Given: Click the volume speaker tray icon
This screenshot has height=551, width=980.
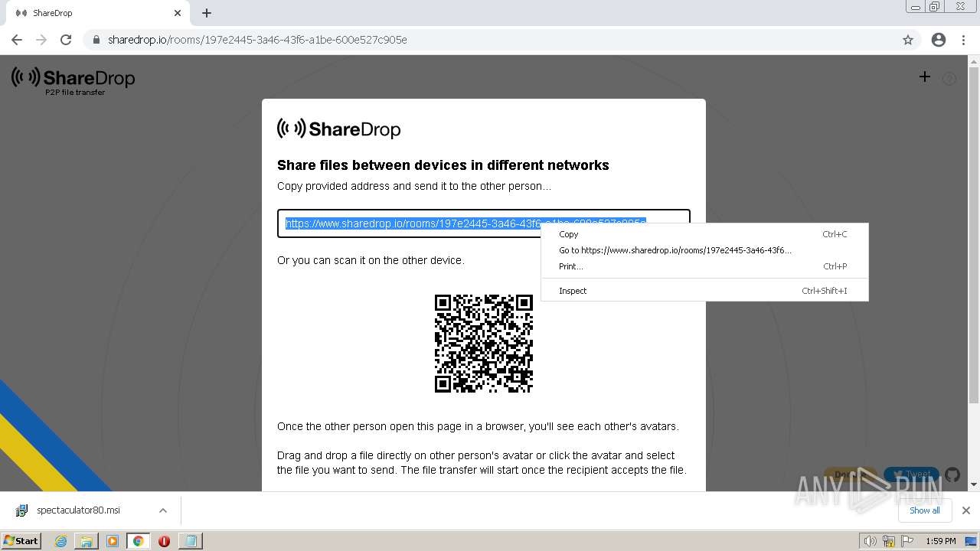Looking at the screenshot, I should (871, 541).
